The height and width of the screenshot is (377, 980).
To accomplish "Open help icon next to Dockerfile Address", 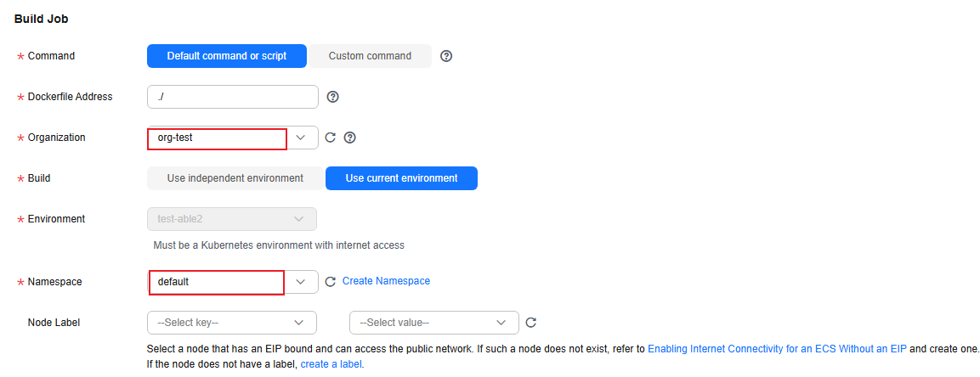I will [x=332, y=97].
